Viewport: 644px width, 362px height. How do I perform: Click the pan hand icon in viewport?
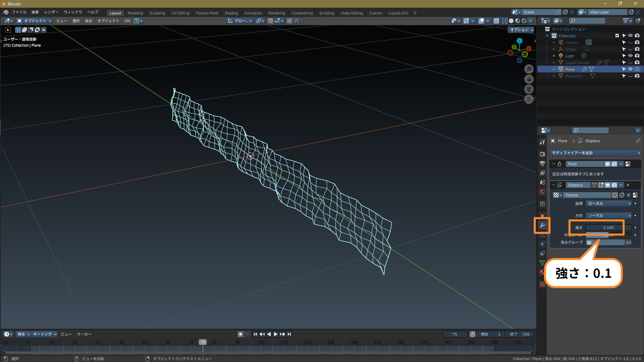[x=529, y=79]
